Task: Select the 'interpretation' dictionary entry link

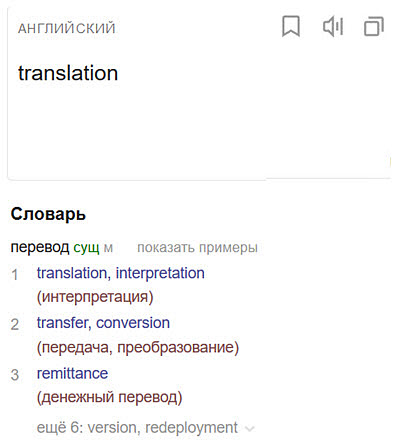Action: click(x=160, y=273)
